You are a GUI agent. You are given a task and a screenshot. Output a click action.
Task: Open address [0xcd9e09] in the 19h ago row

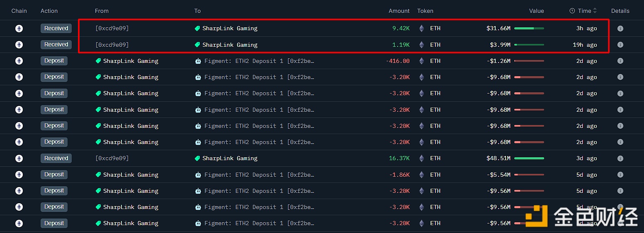point(112,45)
